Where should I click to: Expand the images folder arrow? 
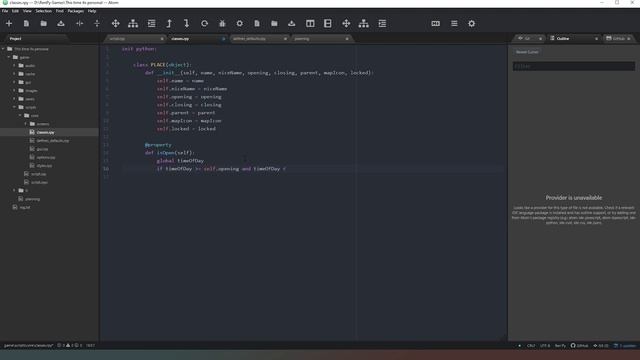pyautogui.click(x=14, y=91)
